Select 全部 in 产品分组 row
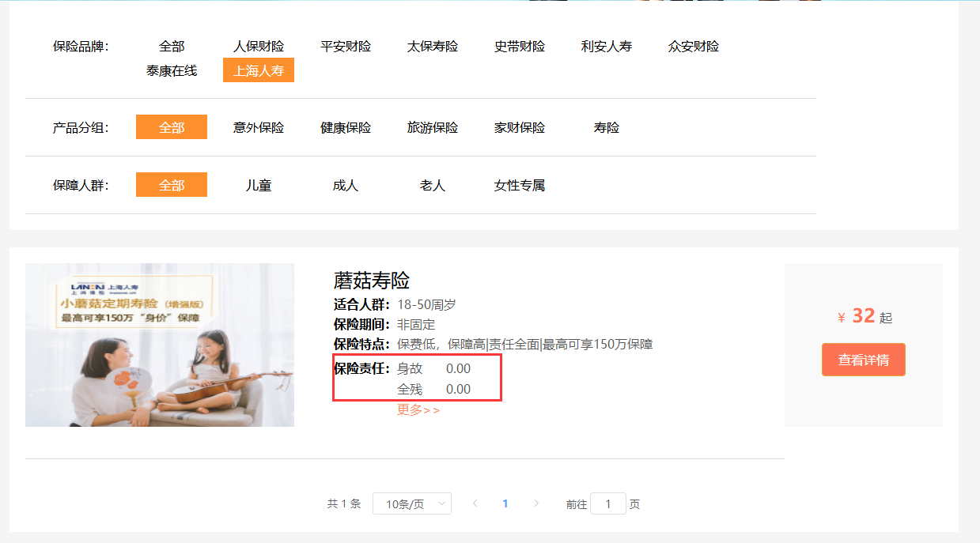 click(x=172, y=127)
